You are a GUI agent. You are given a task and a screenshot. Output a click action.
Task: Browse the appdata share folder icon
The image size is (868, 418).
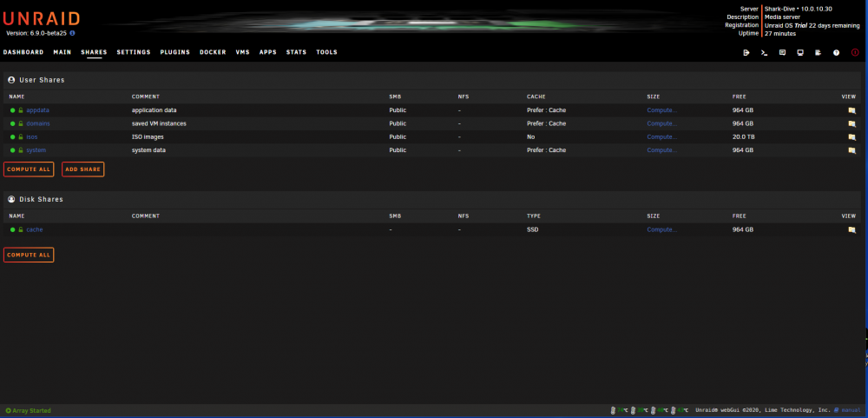pos(852,110)
